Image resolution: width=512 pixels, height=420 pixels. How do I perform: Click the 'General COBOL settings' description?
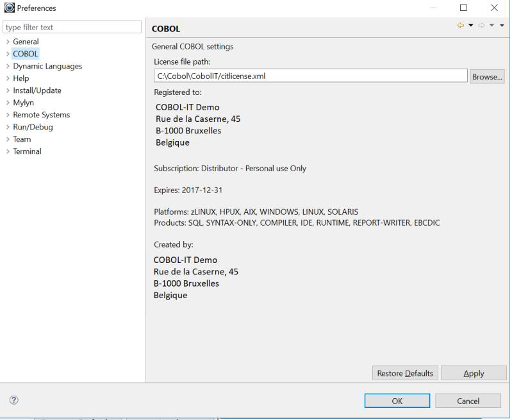[193, 46]
